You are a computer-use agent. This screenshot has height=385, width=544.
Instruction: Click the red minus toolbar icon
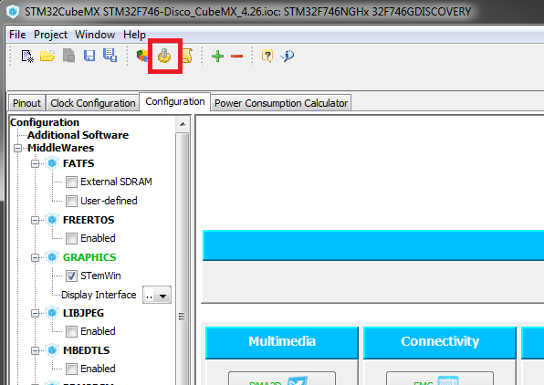(237, 56)
